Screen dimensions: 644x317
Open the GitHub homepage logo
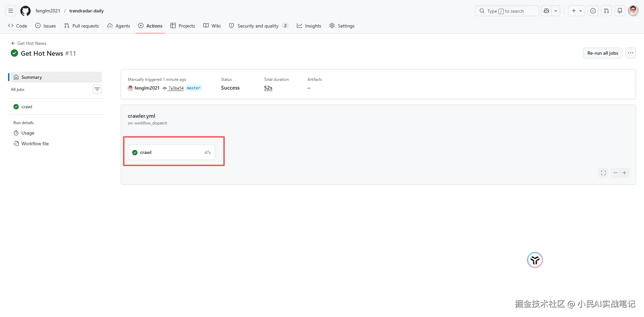(25, 11)
